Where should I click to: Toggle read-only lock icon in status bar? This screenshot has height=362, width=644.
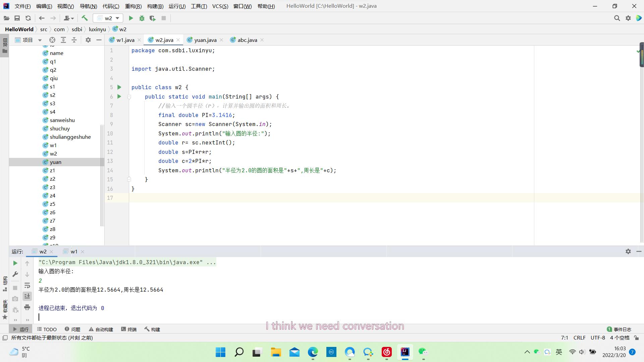[x=636, y=338]
